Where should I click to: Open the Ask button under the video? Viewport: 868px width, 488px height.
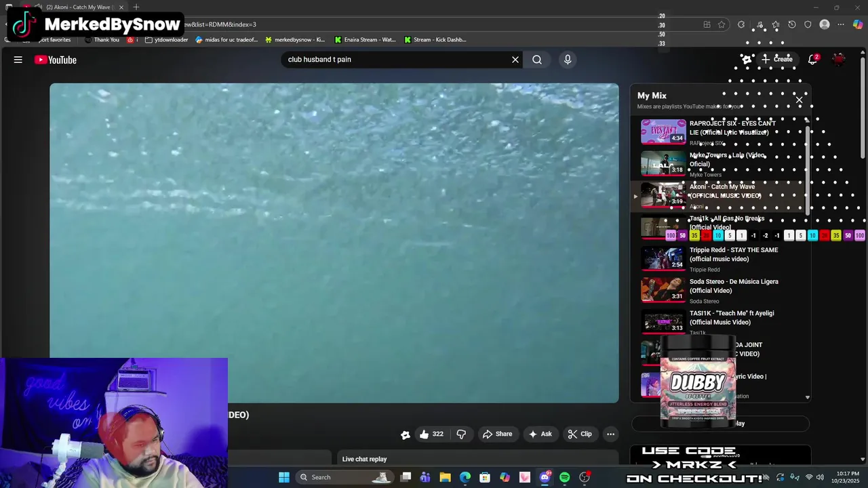(x=540, y=434)
